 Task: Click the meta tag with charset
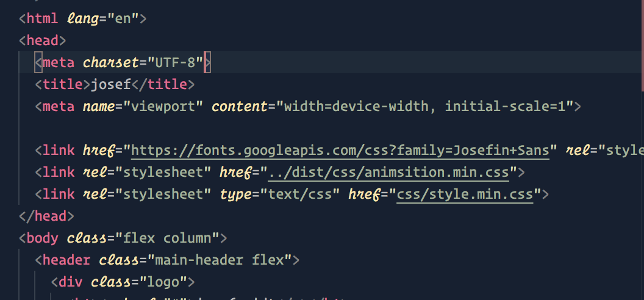click(x=123, y=62)
